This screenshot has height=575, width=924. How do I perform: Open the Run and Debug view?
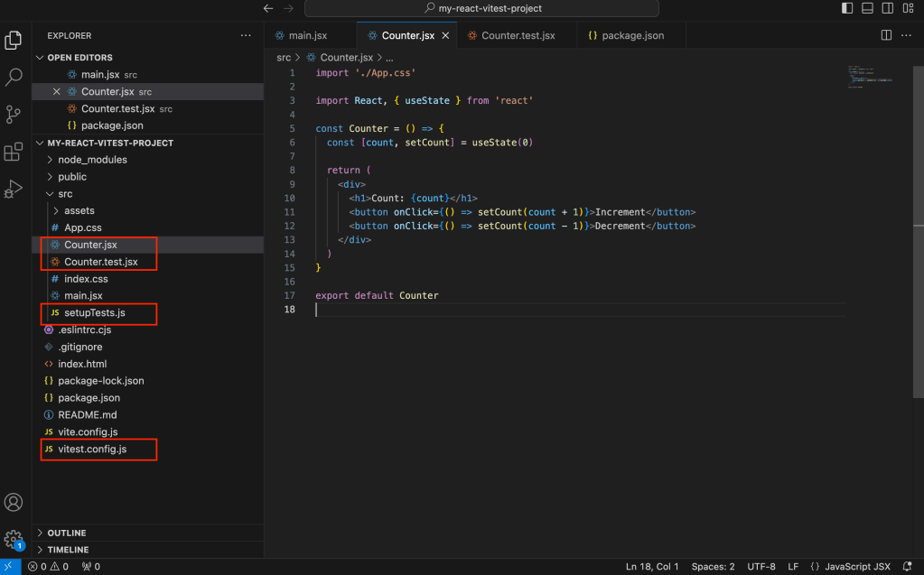point(14,189)
